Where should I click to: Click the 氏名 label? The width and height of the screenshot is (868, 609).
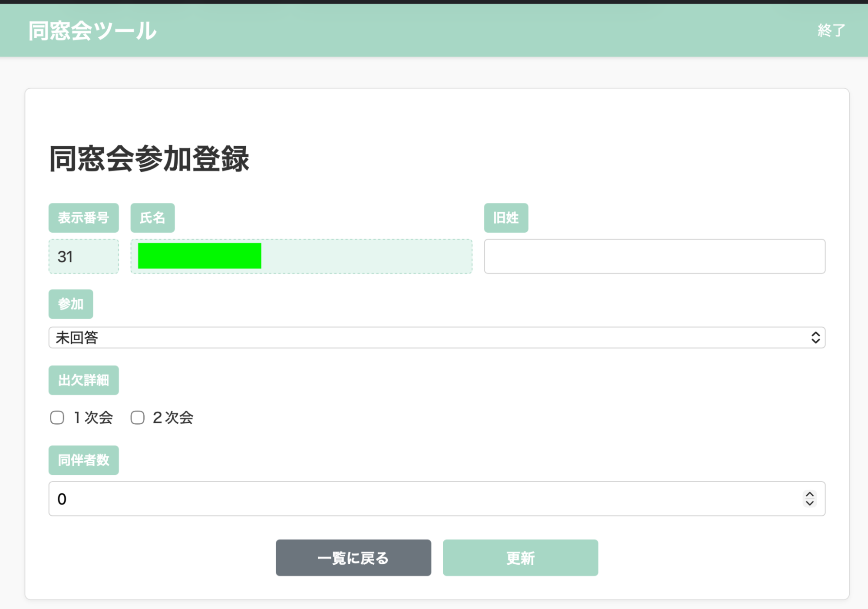(x=152, y=218)
